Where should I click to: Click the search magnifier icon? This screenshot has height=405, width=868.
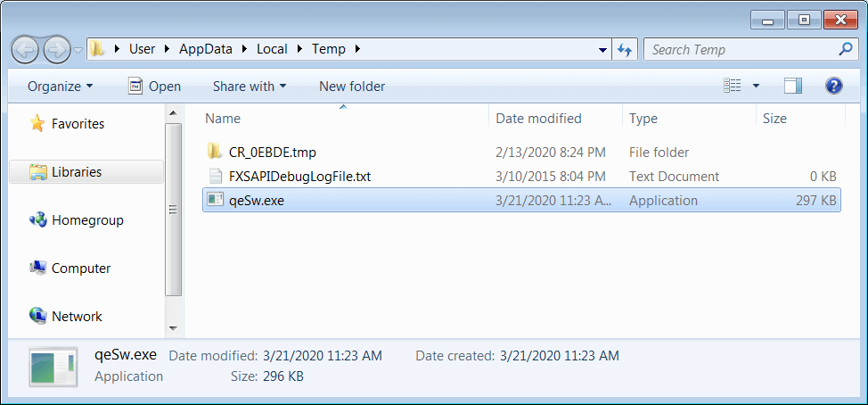846,49
